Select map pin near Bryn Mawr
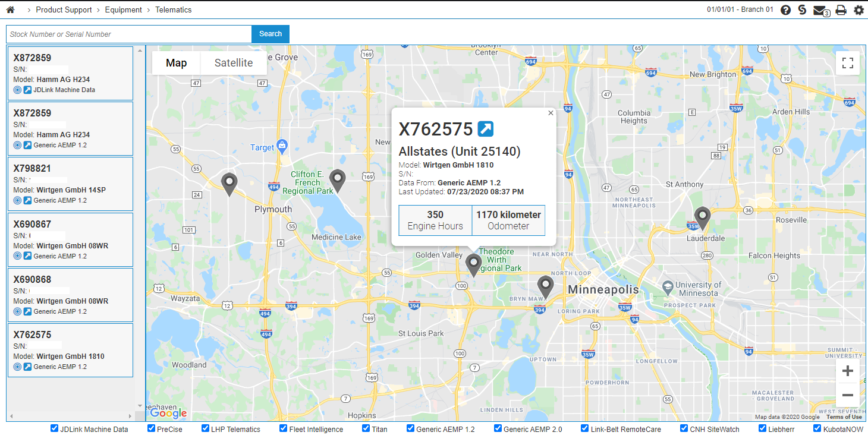868x448 pixels. point(545,288)
